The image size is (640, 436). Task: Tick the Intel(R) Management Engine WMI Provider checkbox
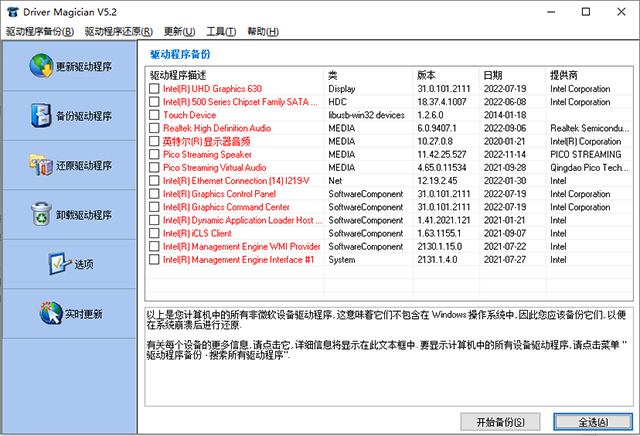(154, 246)
